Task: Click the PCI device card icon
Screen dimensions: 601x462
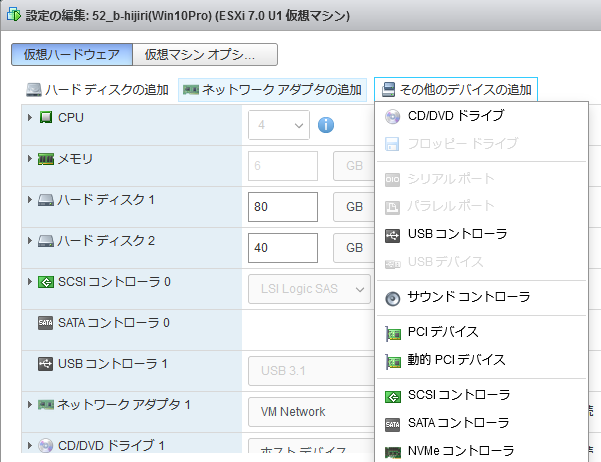Action: pos(392,333)
